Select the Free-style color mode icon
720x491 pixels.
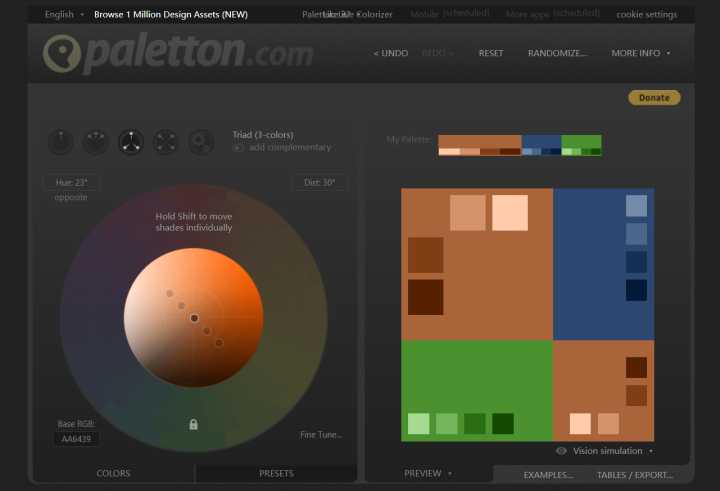[201, 141]
